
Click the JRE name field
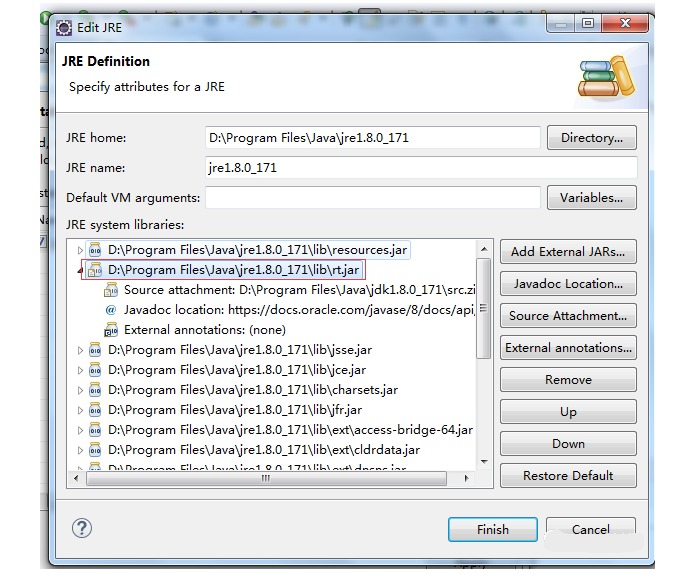point(421,168)
